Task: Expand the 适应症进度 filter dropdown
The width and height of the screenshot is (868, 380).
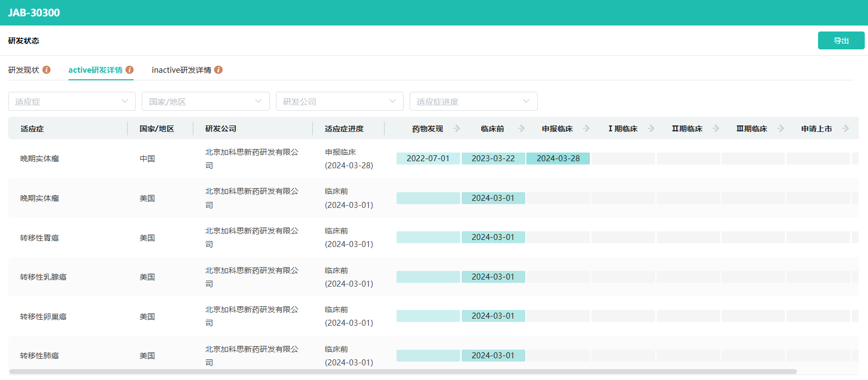Action: [473, 102]
